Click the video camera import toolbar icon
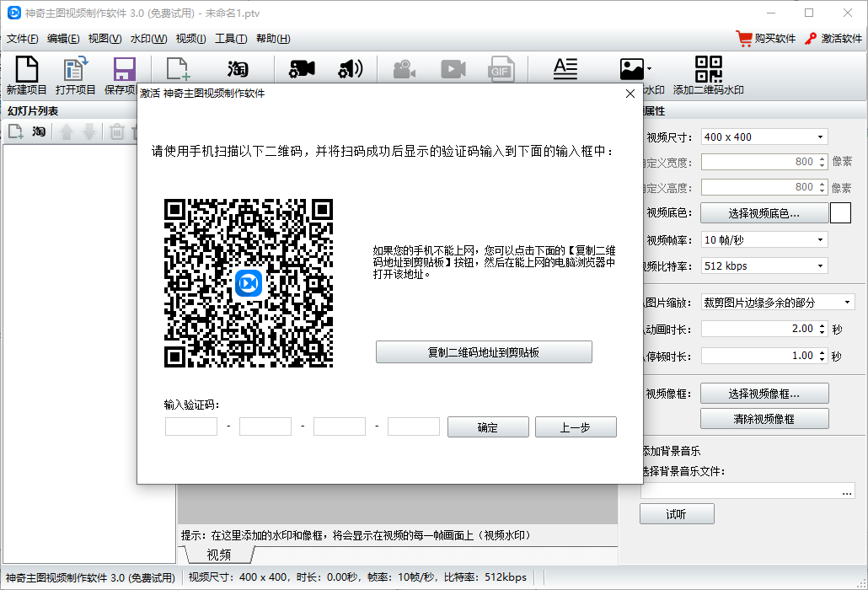 point(302,69)
